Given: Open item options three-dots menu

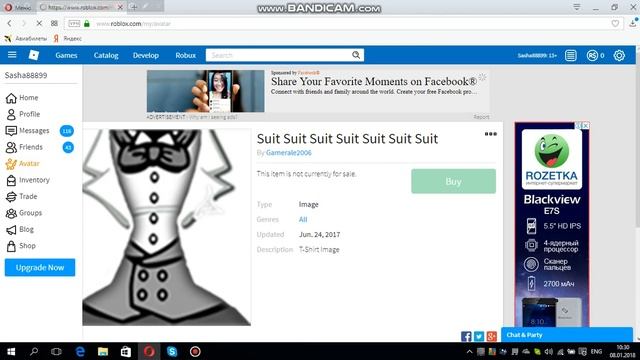Looking at the screenshot, I should click(x=491, y=134).
